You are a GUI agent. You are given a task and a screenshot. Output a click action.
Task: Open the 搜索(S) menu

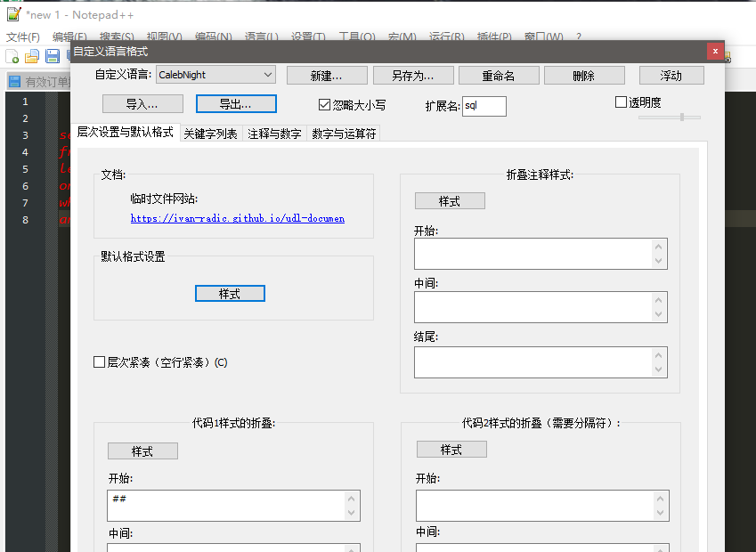117,37
